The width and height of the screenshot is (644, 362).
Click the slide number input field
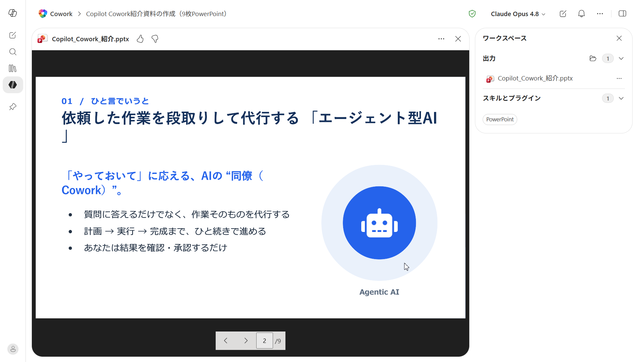point(264,341)
